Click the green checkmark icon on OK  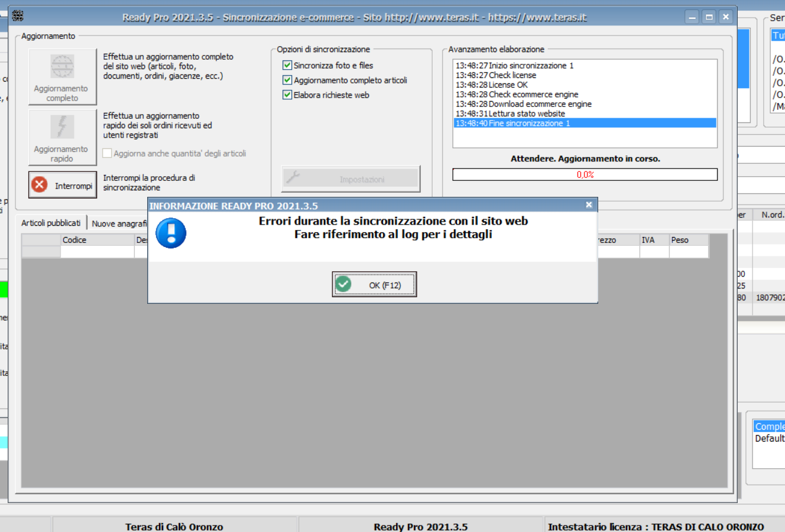(343, 284)
